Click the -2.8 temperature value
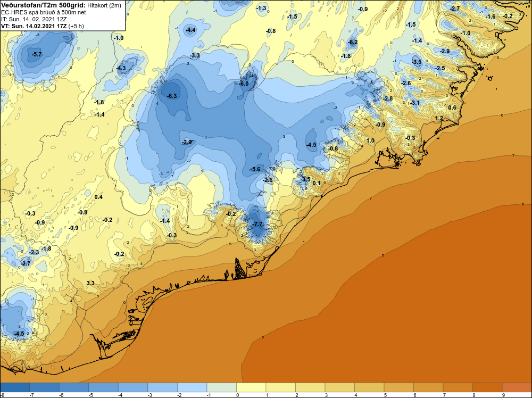Screen dimensions: 532x398 [x=388, y=98]
